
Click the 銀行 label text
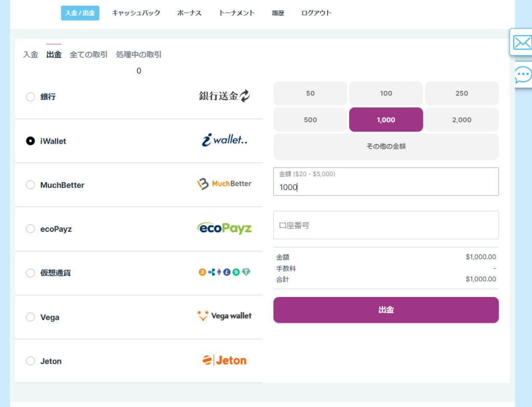(48, 97)
